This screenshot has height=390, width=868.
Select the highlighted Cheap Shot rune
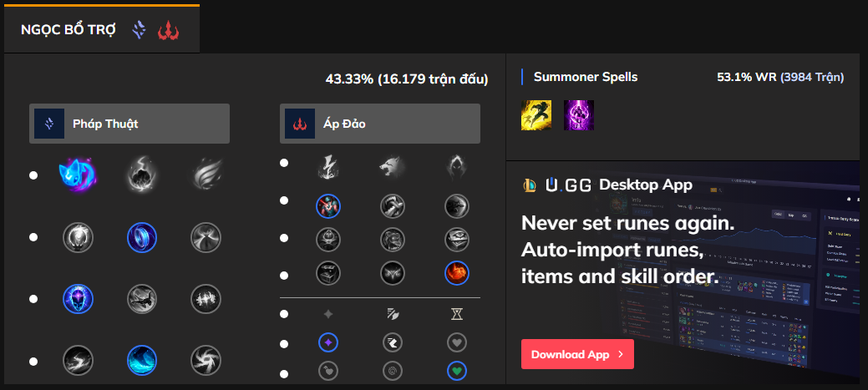(328, 205)
